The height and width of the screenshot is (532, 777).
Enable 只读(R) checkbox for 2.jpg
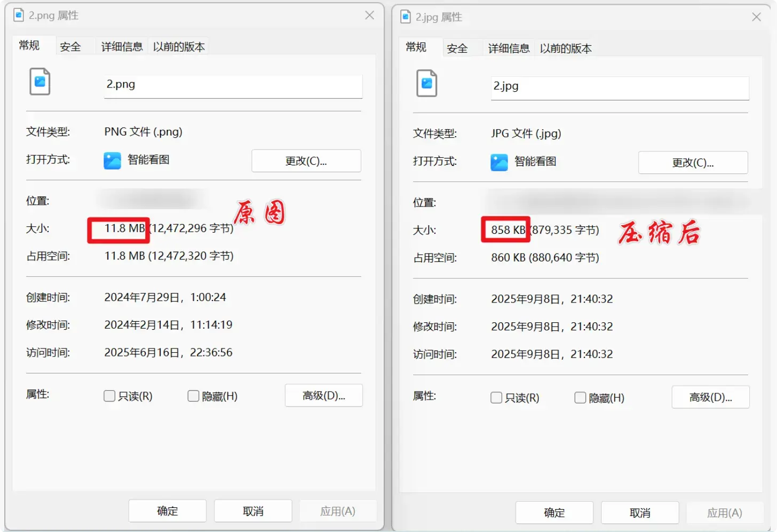tap(496, 398)
